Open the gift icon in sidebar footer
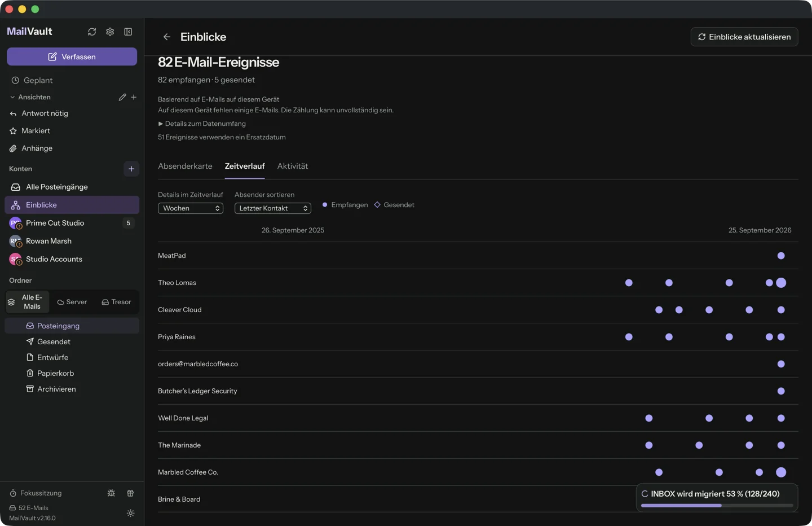Viewport: 812px width, 526px height. [x=130, y=493]
